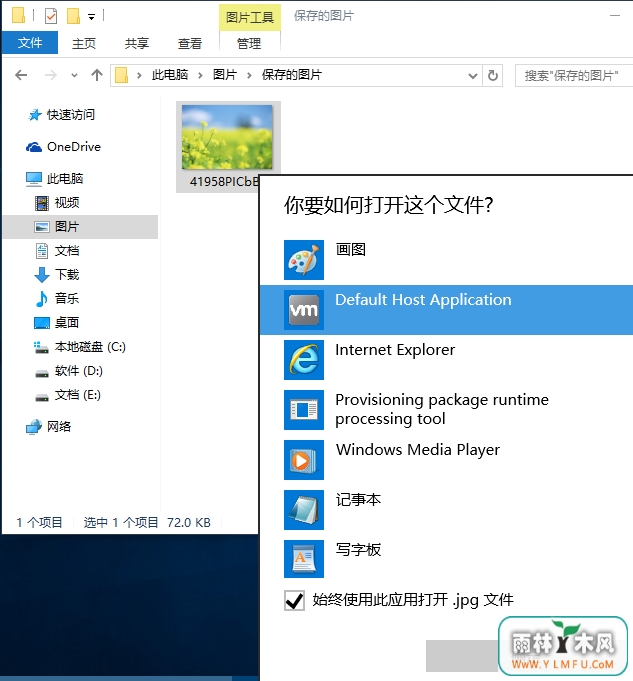Click the properties checkmark icon in title bar

pos(51,16)
